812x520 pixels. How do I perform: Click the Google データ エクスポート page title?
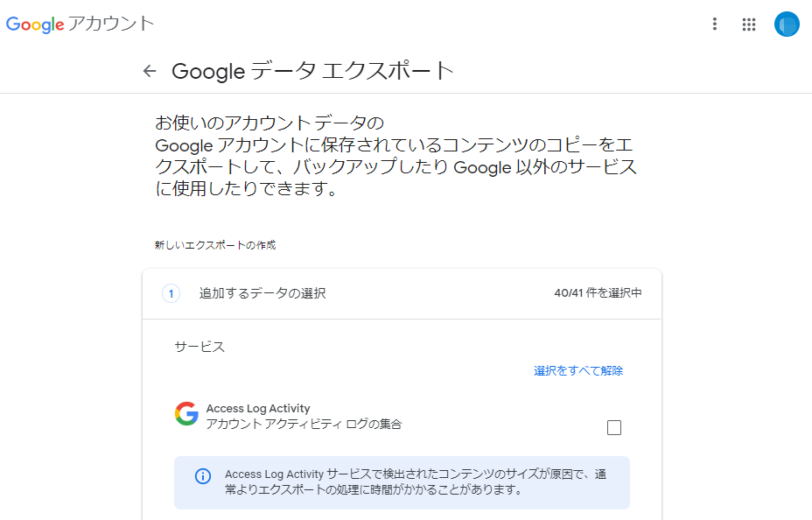[315, 71]
